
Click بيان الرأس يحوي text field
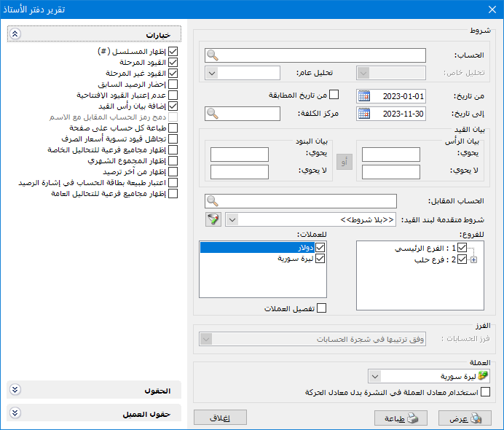pos(391,155)
